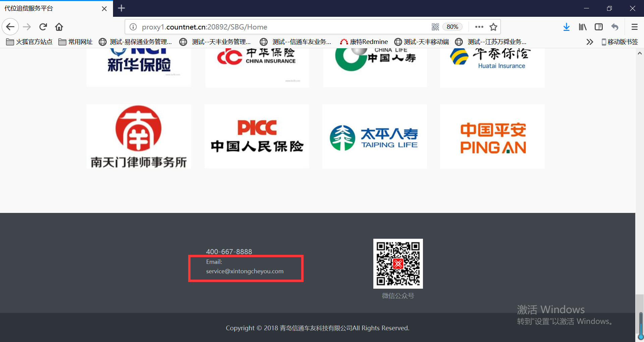Generate QR code for this page
Image resolution: width=644 pixels, height=342 pixels.
tap(435, 27)
